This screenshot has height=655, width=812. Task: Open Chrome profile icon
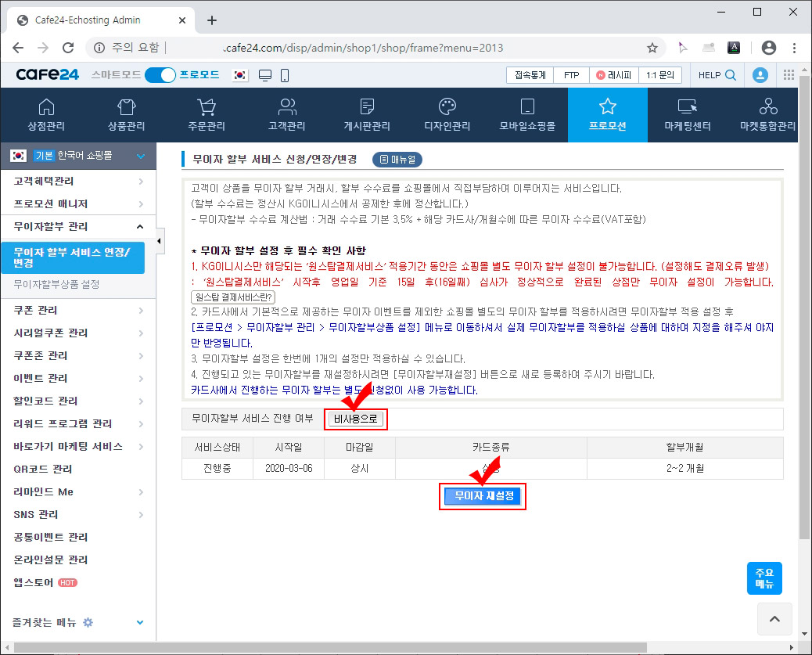pyautogui.click(x=768, y=48)
